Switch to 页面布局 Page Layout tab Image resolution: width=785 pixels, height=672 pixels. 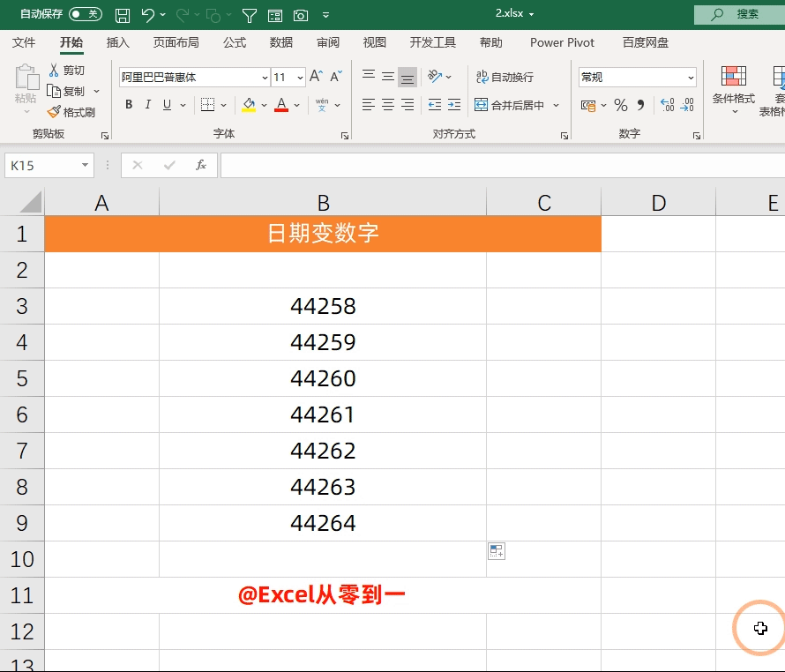pyautogui.click(x=176, y=42)
